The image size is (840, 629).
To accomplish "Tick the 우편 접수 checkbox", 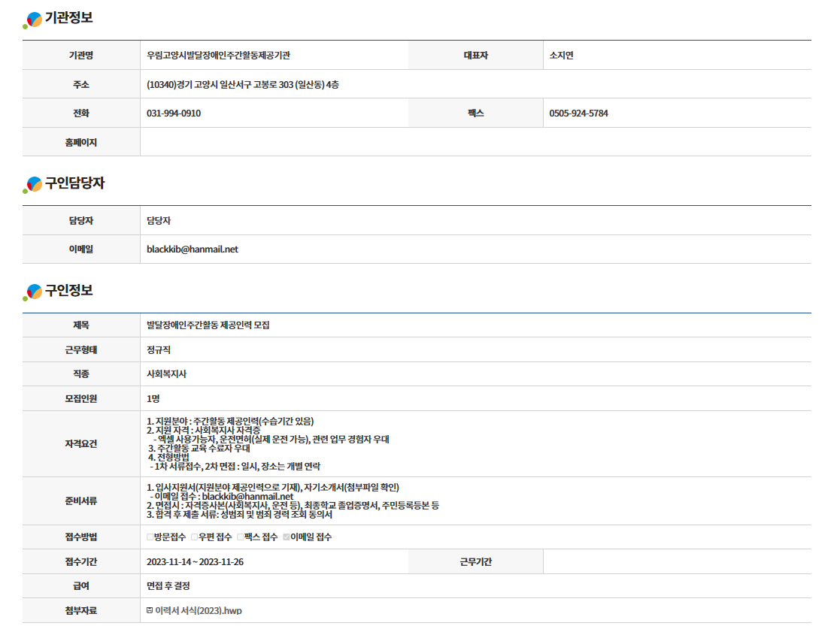I will point(194,537).
